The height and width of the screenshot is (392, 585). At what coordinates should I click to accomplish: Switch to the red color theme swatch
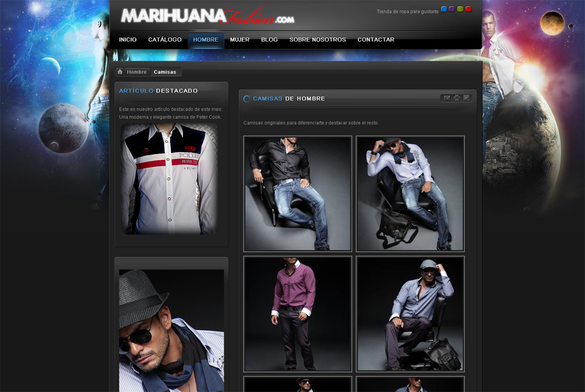(x=468, y=9)
